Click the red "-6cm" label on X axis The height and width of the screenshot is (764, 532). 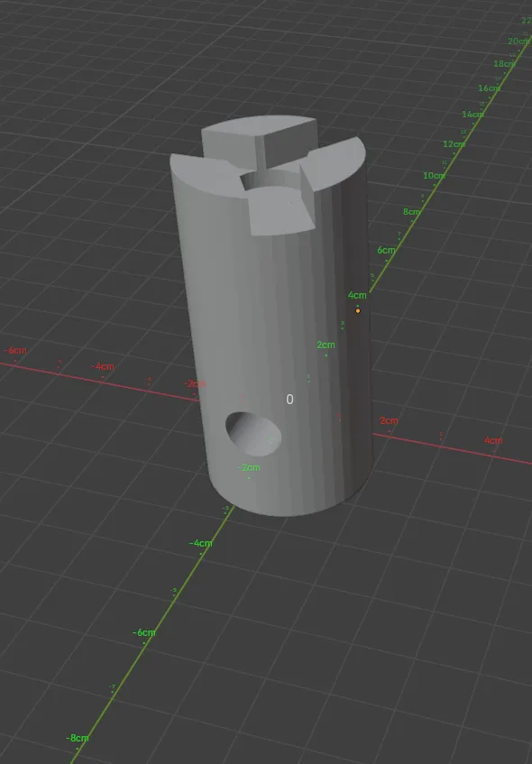[15, 351]
